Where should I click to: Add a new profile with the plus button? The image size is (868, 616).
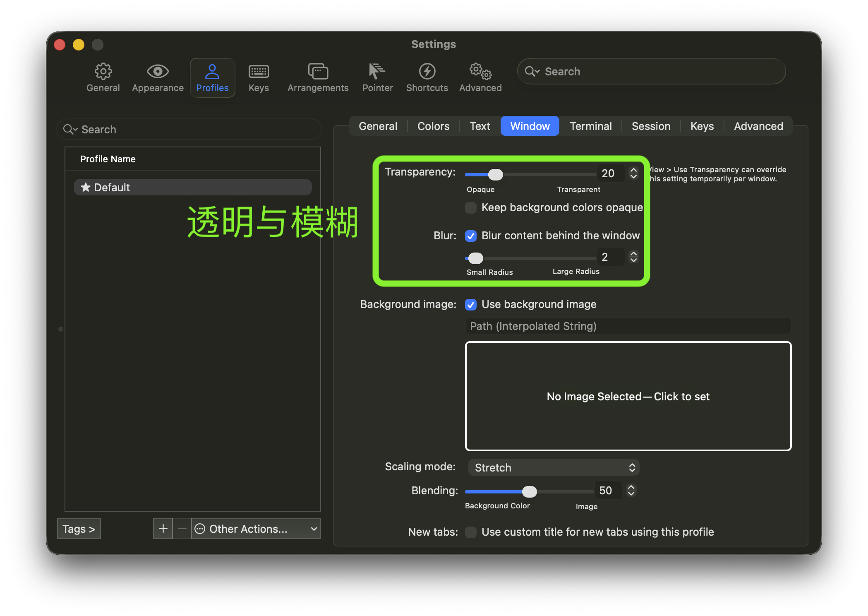click(x=163, y=529)
